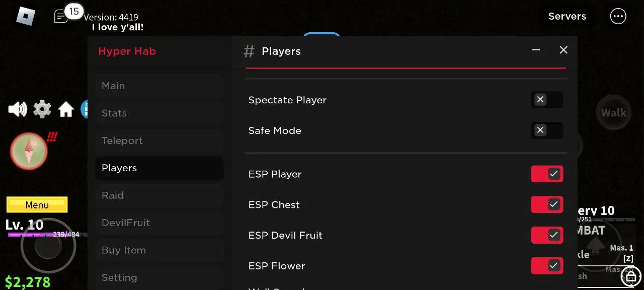This screenshot has height=290, width=644.
Task: Disable the ESP Player toggle
Action: tap(547, 174)
